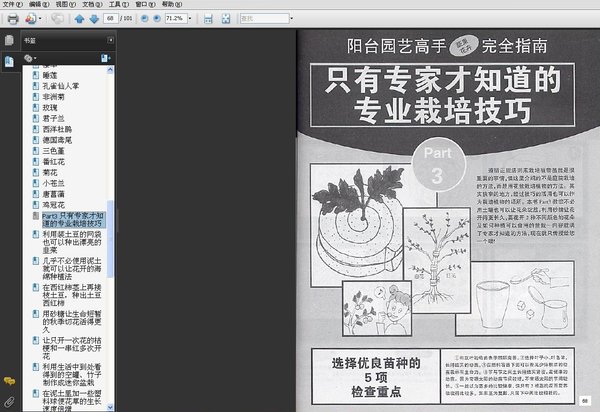This screenshot has height=412, width=600.
Task: Go to the previous page with up arrow
Action: click(79, 19)
